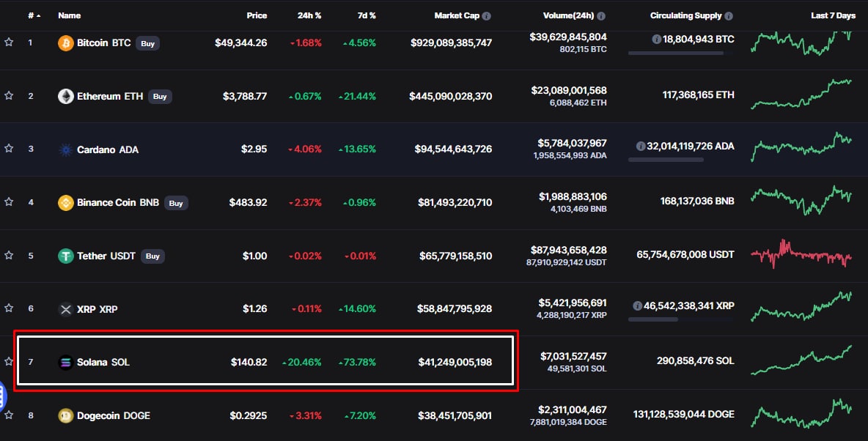Toggle the watchlist star for XRP
Screen dimensions: 868x441
pos(9,308)
